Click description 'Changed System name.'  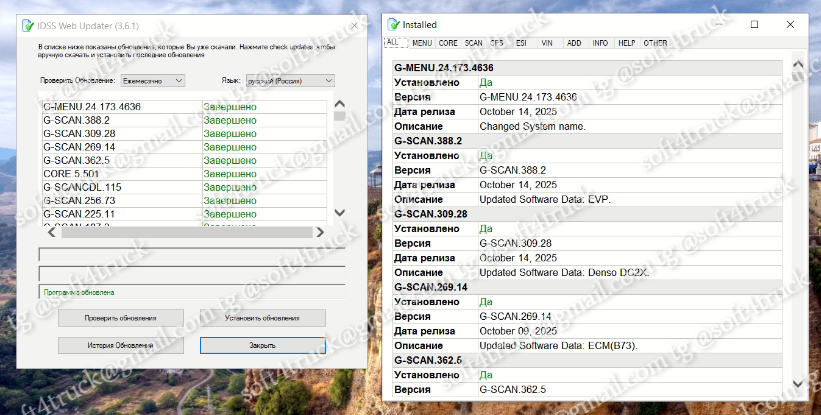coord(532,126)
